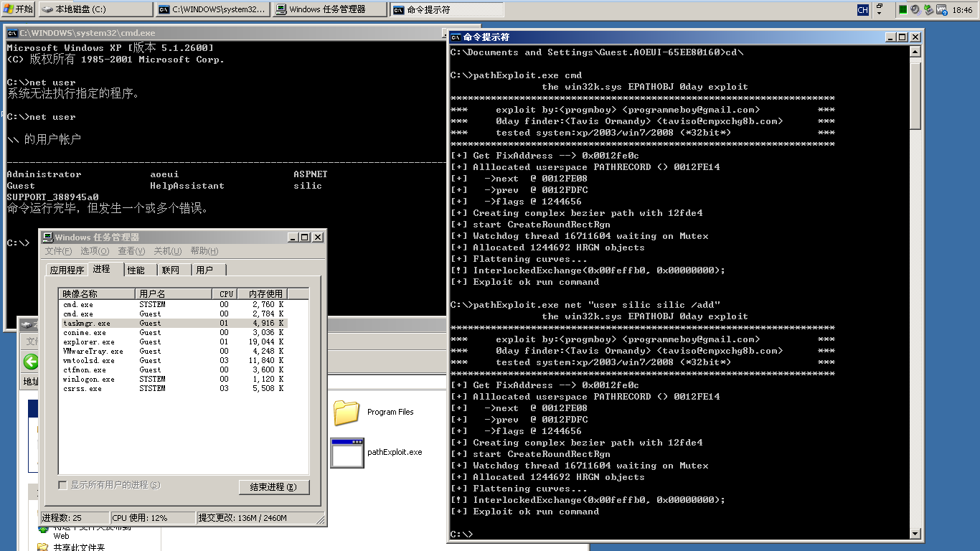The image size is (980, 551).
Task: Click the cmd.exe window title icon
Action: point(12,33)
